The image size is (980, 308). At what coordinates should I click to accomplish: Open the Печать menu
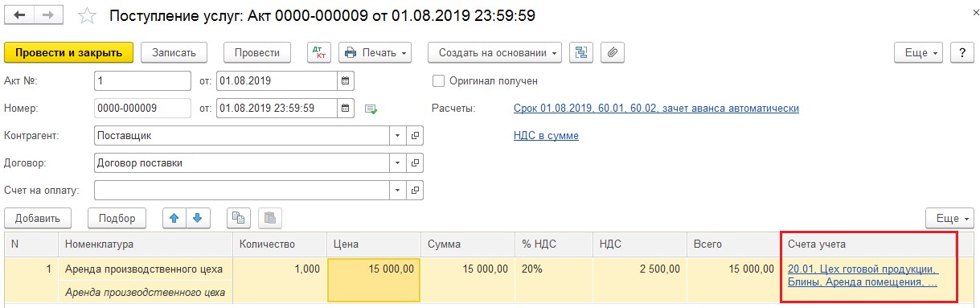(375, 53)
